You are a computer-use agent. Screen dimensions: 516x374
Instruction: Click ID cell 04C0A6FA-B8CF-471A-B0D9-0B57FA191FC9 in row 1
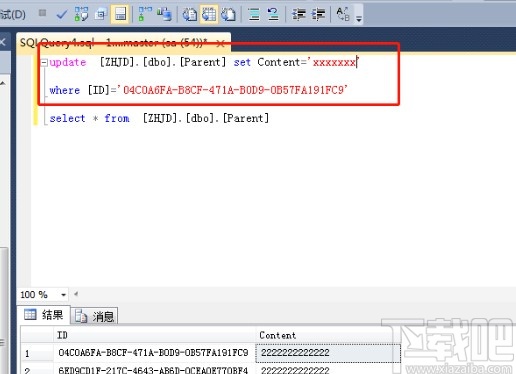(154, 353)
